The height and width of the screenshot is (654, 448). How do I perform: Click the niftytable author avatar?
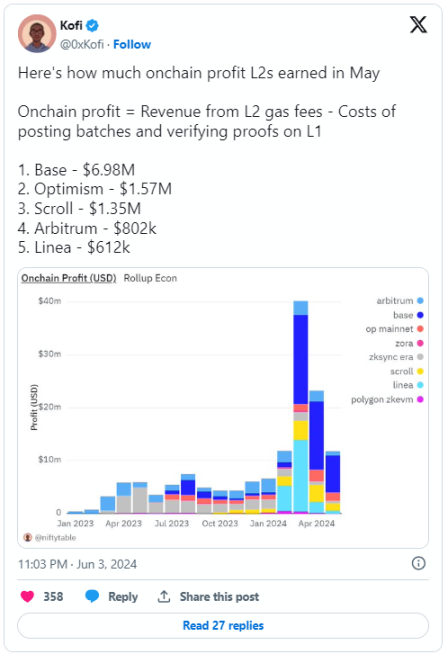[x=28, y=537]
